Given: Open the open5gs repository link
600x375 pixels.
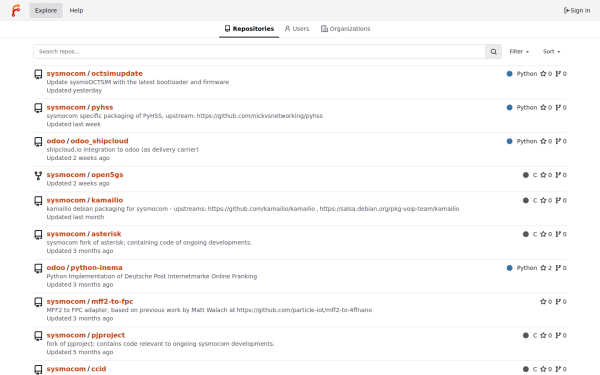Looking at the screenshot, I should coord(107,174).
